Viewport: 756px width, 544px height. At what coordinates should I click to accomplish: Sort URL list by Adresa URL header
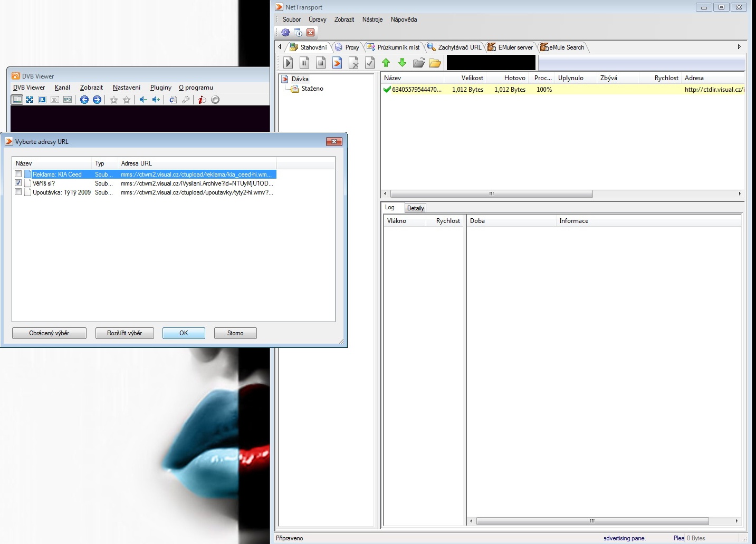pos(197,163)
